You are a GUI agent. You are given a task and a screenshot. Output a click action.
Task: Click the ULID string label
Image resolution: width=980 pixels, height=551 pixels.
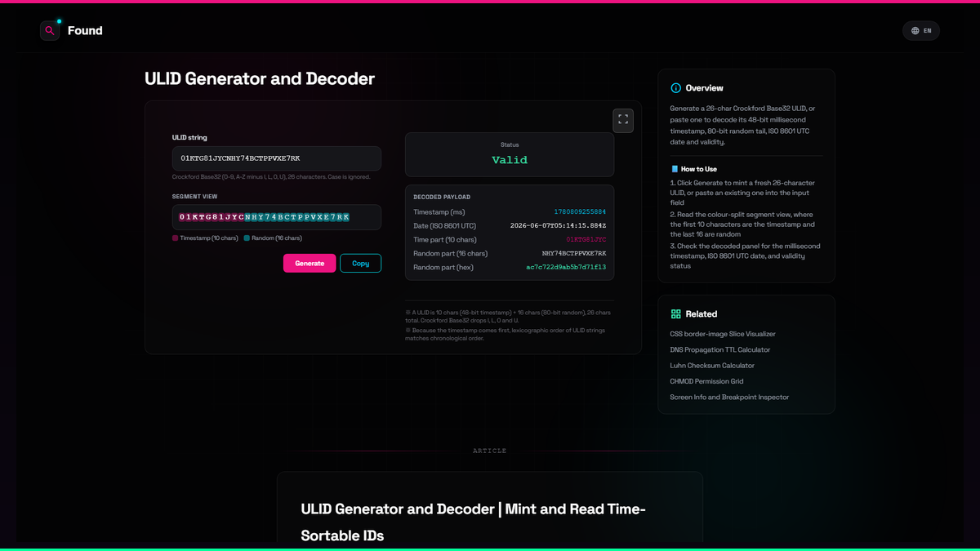point(189,138)
